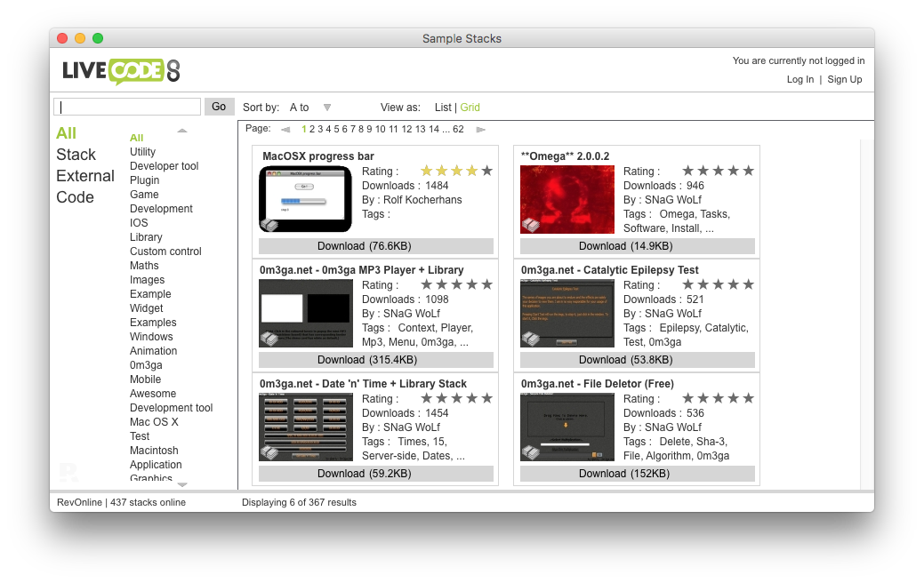
Task: Filter by Maths tag
Action: (144, 266)
